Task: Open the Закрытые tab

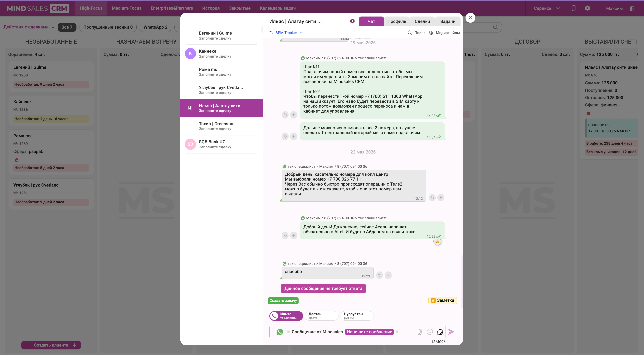Action: coord(240,8)
